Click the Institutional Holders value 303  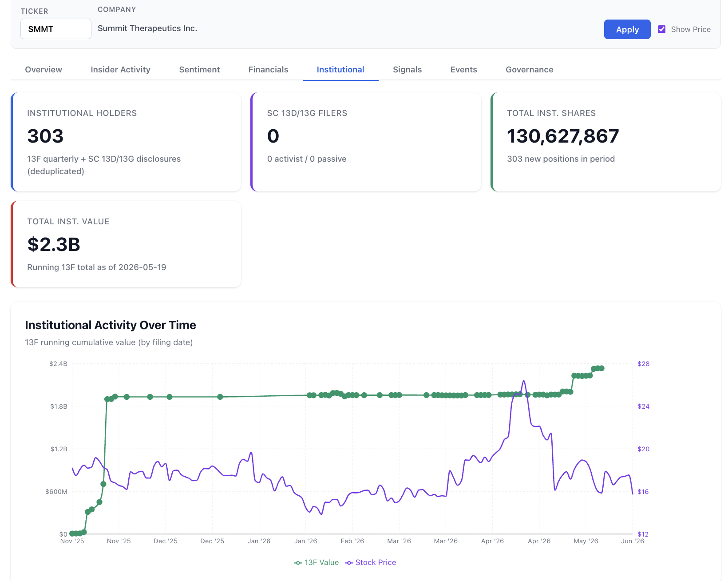pyautogui.click(x=45, y=136)
